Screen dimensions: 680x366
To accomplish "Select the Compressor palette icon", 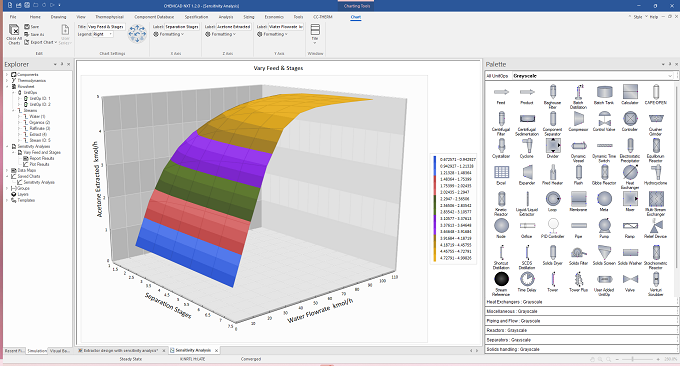I will [x=579, y=118].
